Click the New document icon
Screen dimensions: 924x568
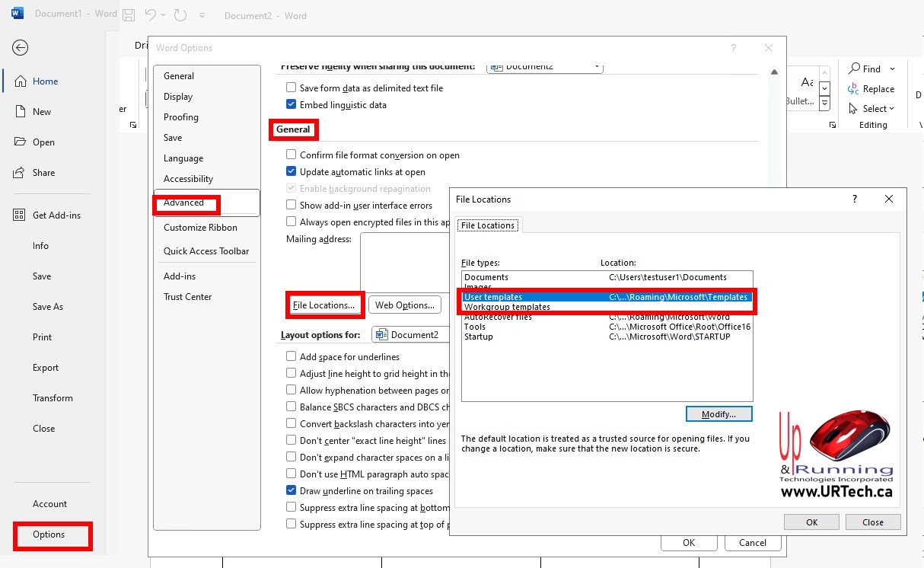(21, 112)
